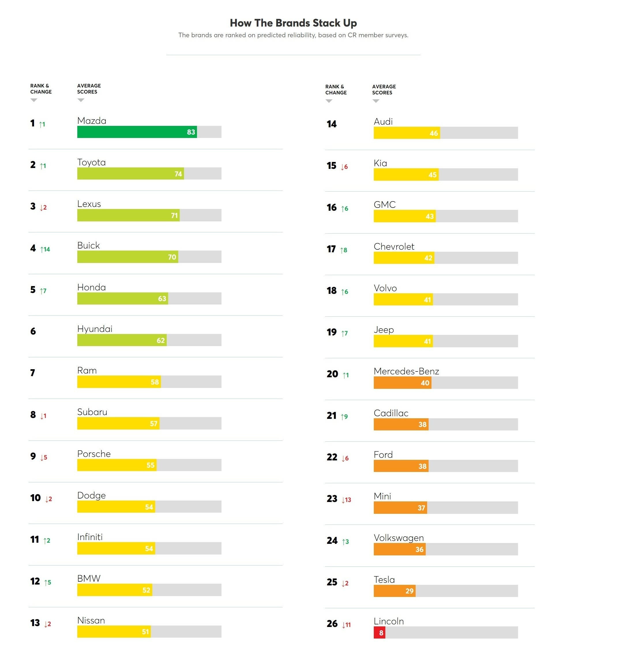Screen dimensions: 623x672
Task: Click the green up arrow next to Mazda rank
Action: pyautogui.click(x=42, y=124)
